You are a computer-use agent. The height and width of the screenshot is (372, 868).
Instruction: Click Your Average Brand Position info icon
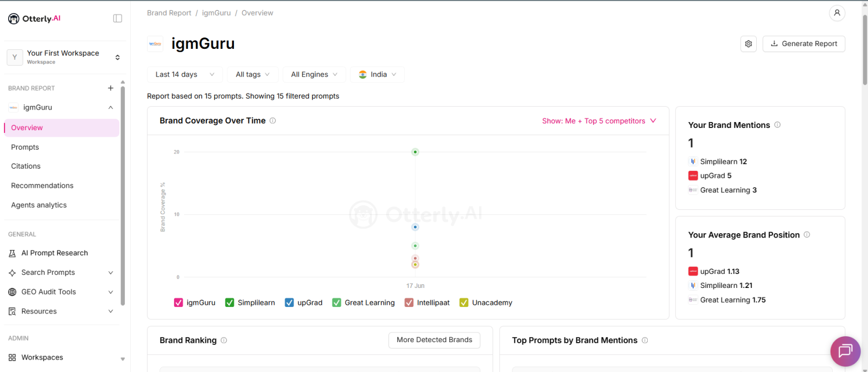click(807, 235)
